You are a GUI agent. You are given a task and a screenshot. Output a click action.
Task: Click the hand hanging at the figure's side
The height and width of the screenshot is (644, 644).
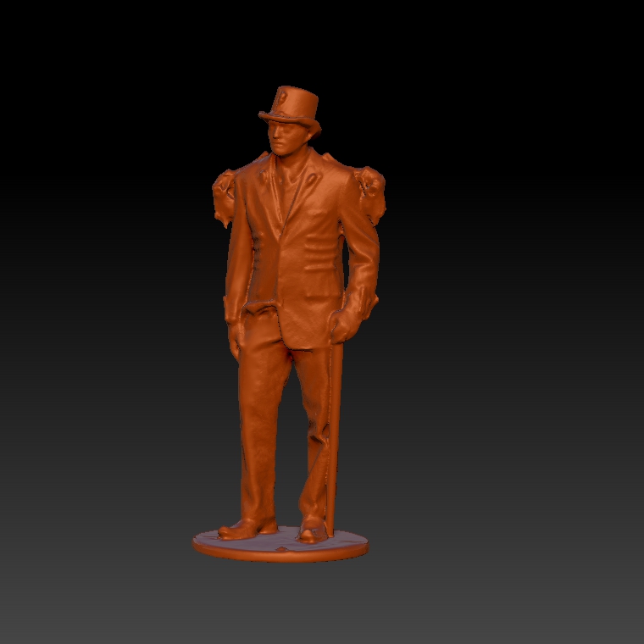pyautogui.click(x=235, y=339)
